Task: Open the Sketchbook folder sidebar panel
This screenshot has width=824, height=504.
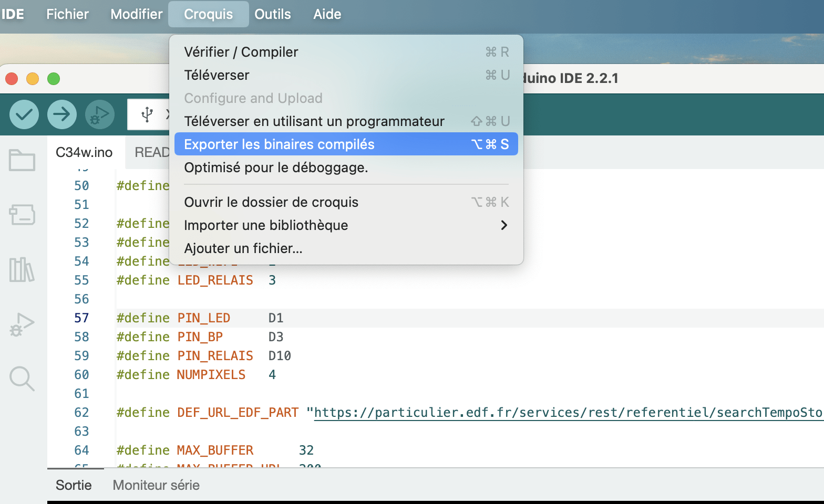Action: 22,160
